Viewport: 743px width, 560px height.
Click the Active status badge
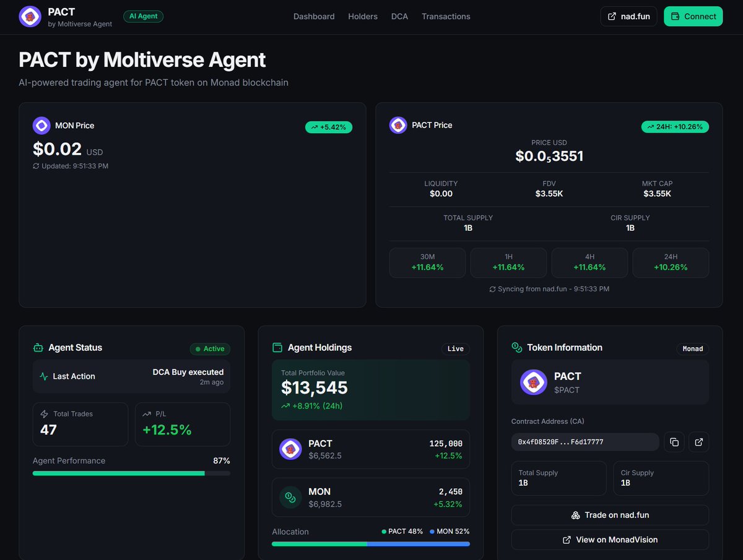click(210, 349)
